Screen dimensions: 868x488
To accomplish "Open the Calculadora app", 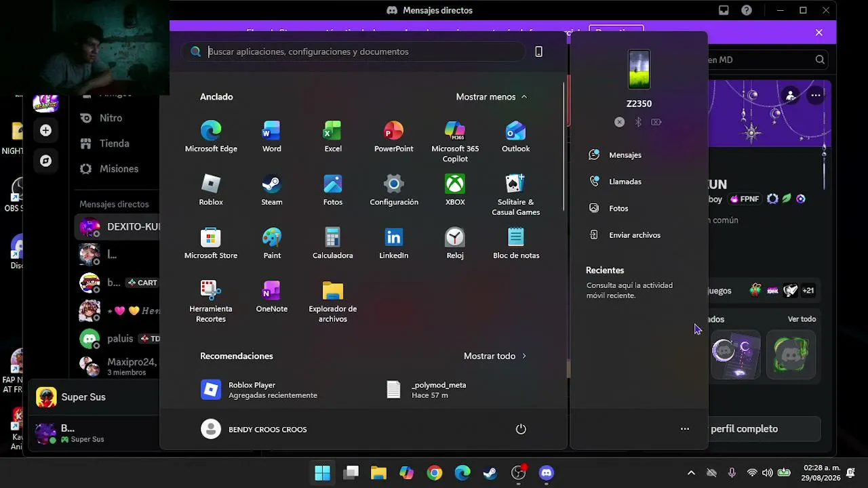I will tap(333, 243).
